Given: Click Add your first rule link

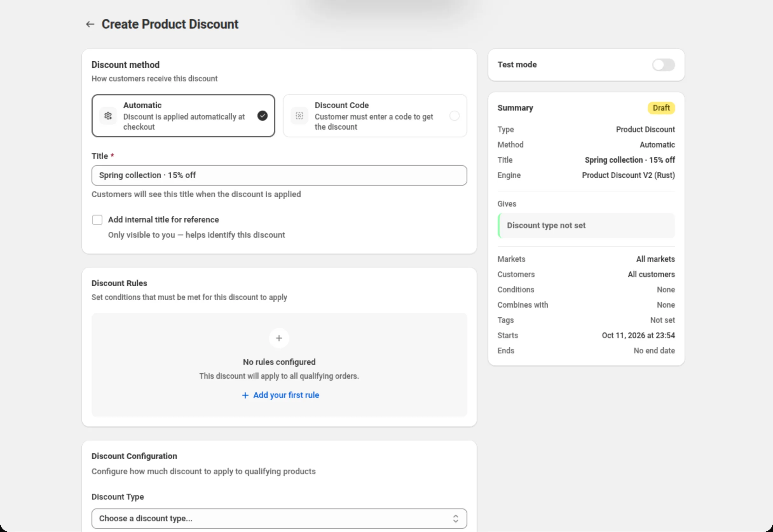Looking at the screenshot, I should point(280,395).
